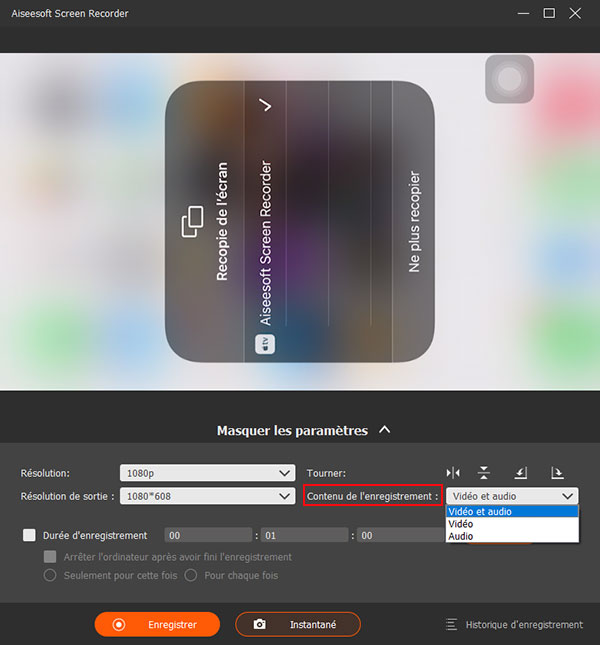
Task: Click the camera icon on Instantané
Action: [x=260, y=624]
